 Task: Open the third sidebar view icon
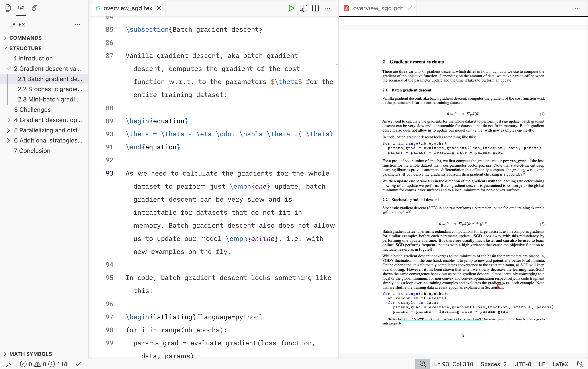[34, 8]
